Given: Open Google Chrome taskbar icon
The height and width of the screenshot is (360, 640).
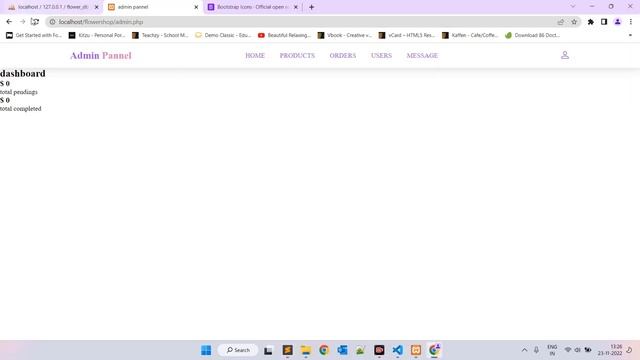Looking at the screenshot, I should click(x=324, y=350).
